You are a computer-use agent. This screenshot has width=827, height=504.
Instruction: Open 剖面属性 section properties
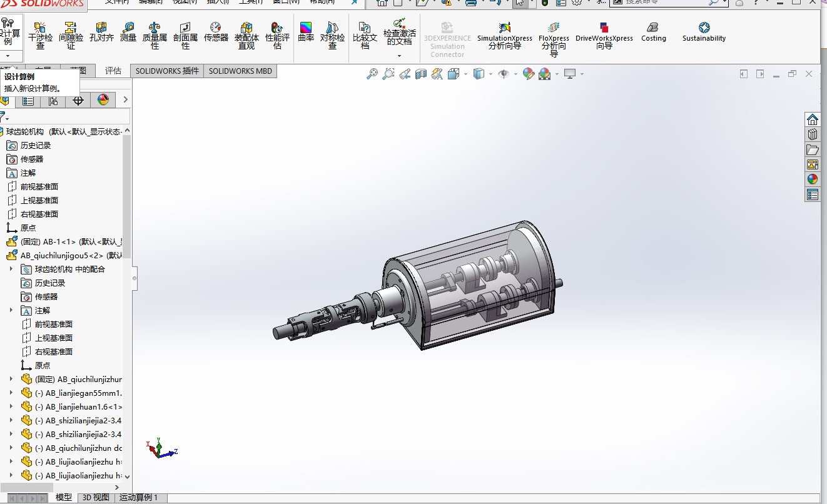[185, 35]
